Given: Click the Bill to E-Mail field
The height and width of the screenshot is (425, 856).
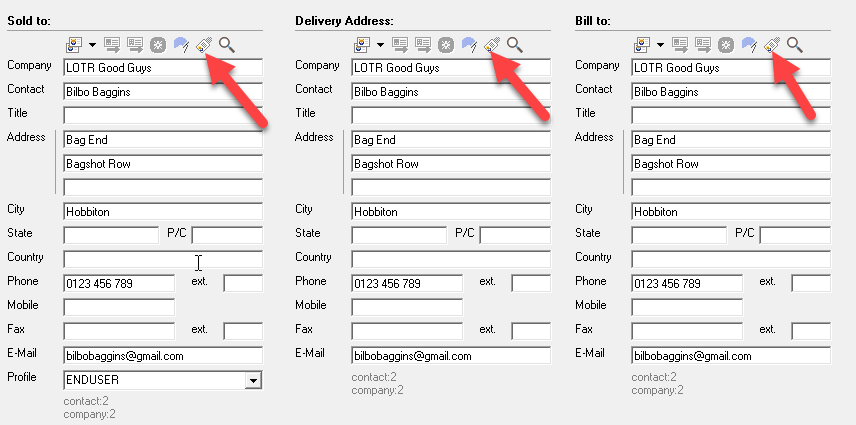Looking at the screenshot, I should [731, 355].
